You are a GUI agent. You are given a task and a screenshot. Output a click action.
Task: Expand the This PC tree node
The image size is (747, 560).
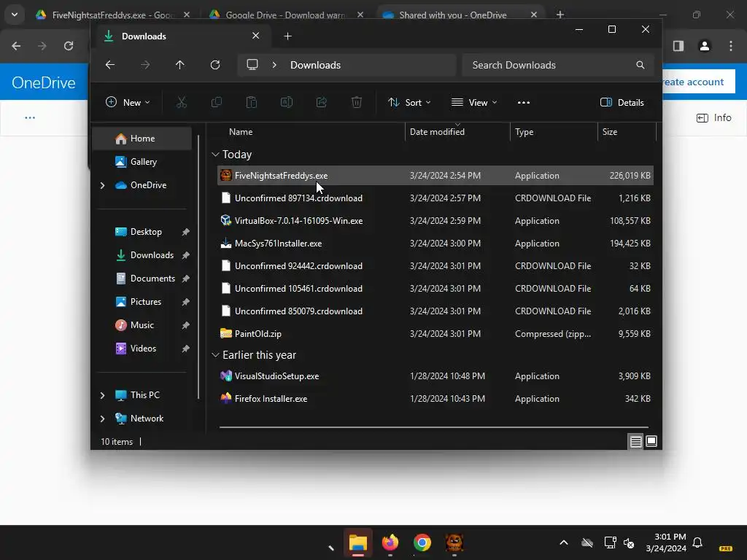coord(102,395)
